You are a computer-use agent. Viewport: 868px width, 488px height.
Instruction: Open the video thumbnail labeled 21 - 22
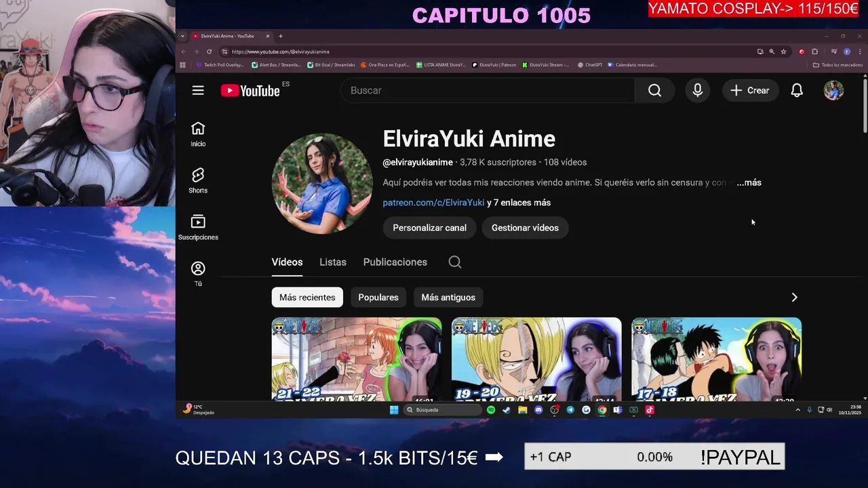pyautogui.click(x=357, y=359)
